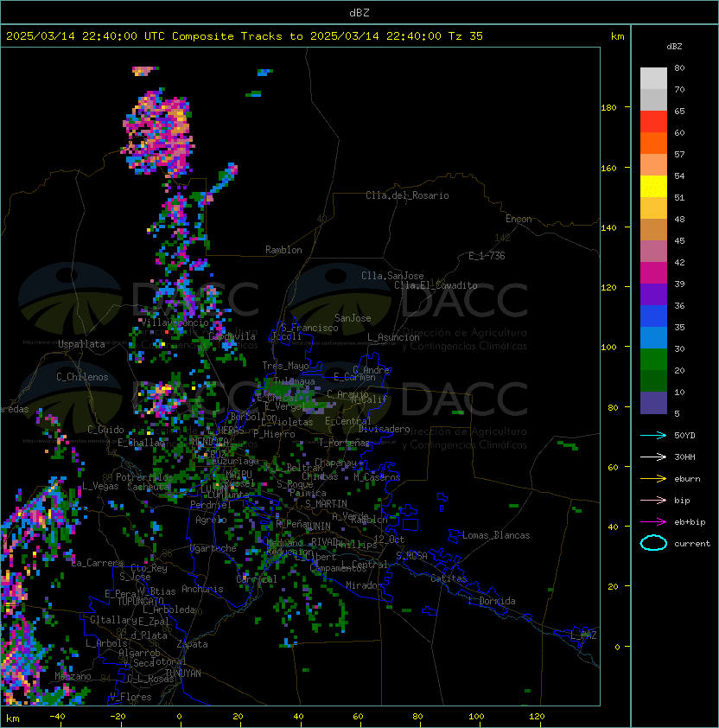Click the C_Guido place label

[x=105, y=430]
